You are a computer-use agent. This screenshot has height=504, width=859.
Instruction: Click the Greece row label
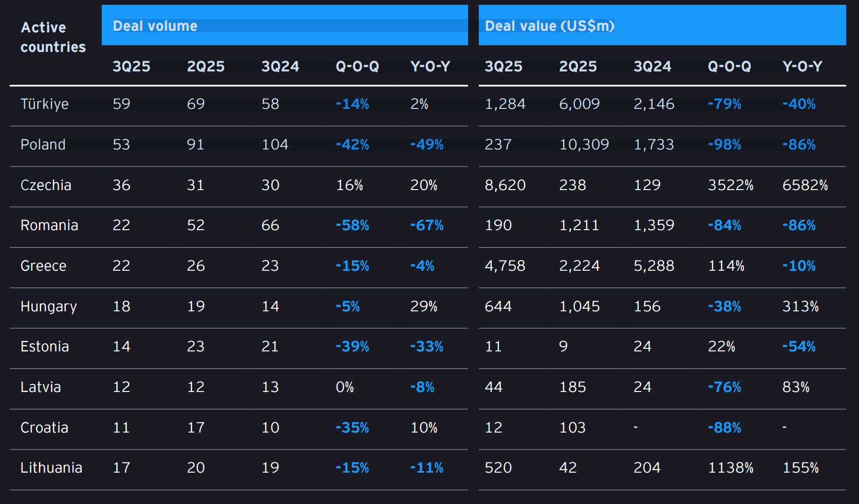pyautogui.click(x=44, y=266)
